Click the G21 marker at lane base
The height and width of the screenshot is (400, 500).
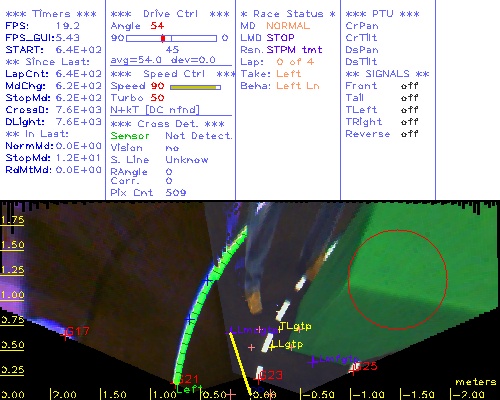tap(176, 381)
